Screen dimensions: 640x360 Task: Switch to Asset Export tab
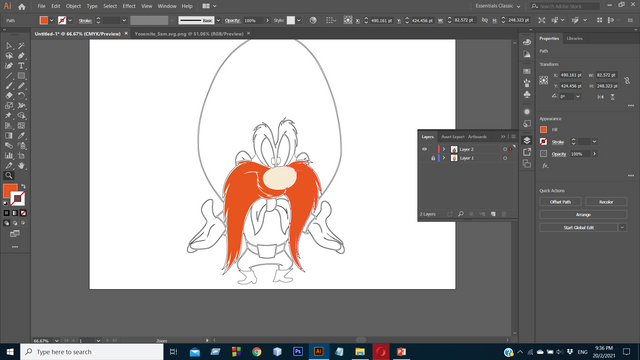[453, 137]
